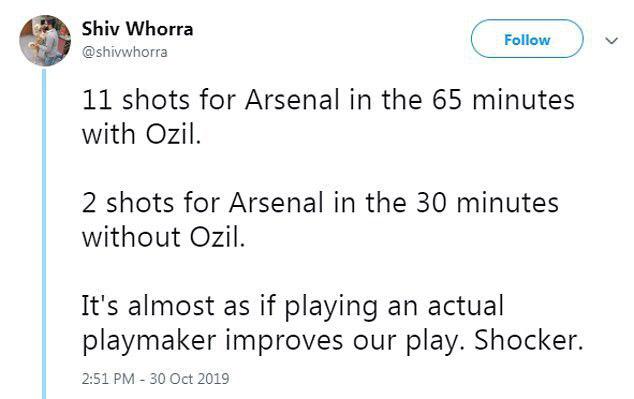Viewport: 634px width, 399px height.
Task: Click the Follow button
Action: [527, 39]
